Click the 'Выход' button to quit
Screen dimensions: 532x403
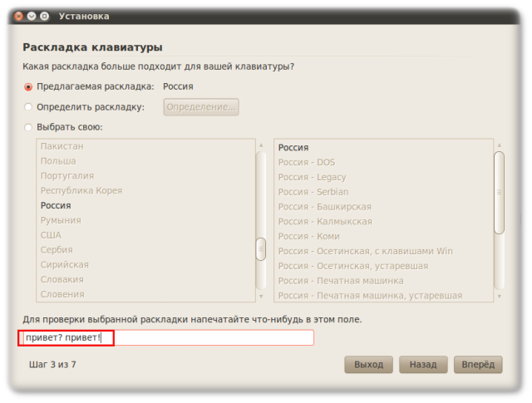(x=368, y=365)
